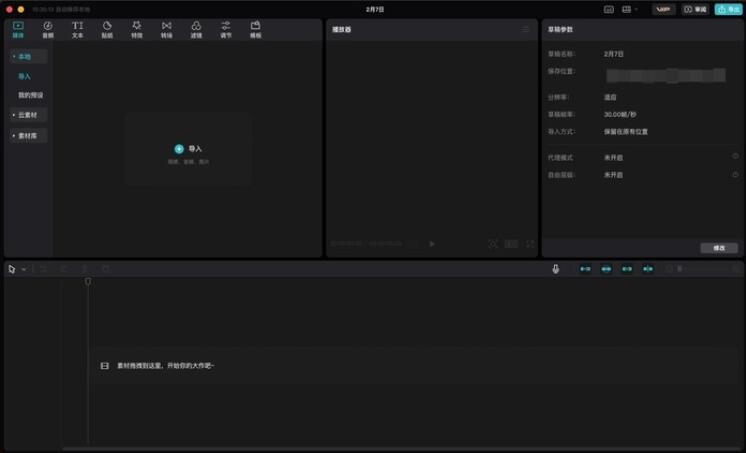The height and width of the screenshot is (453, 746).
Task: Switch to the 模板 (Templates) tab
Action: [x=255, y=29]
